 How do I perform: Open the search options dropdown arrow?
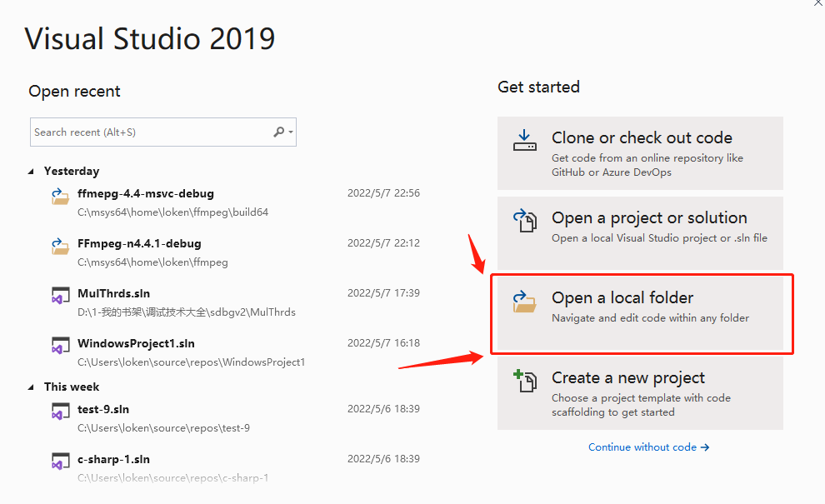point(291,132)
